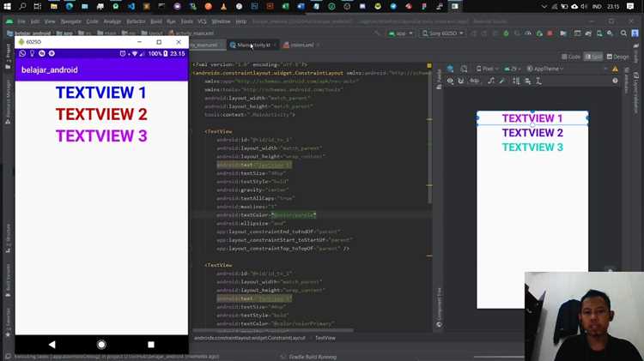Click the green Debug bug icon
644x361 pixels.
506,33
